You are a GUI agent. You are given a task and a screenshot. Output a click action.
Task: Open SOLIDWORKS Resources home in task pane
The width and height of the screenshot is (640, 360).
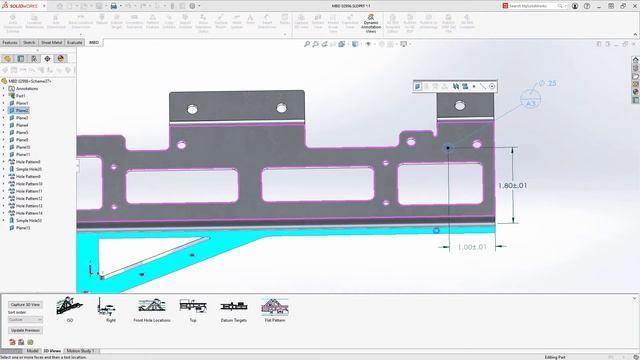coord(636,60)
